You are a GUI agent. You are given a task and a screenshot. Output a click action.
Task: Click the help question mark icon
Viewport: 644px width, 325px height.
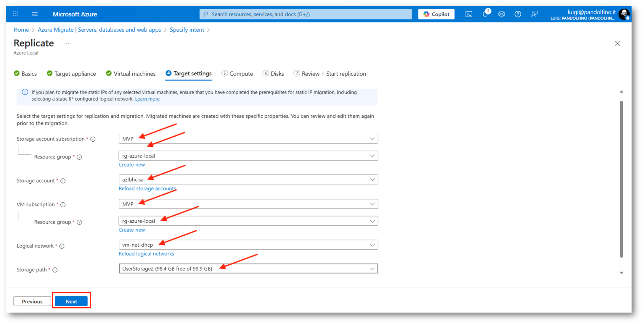coord(518,14)
